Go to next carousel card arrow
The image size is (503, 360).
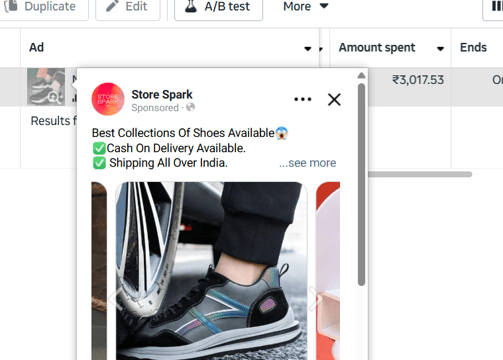(315, 298)
